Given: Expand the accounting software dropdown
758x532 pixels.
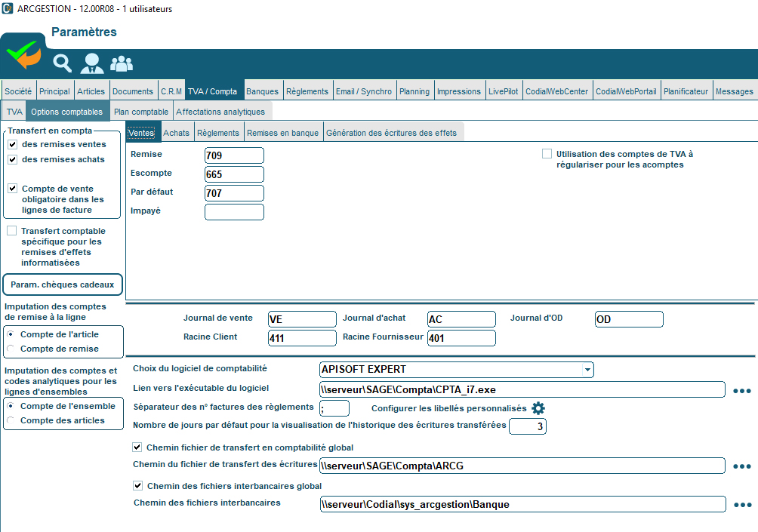Looking at the screenshot, I should click(x=587, y=370).
